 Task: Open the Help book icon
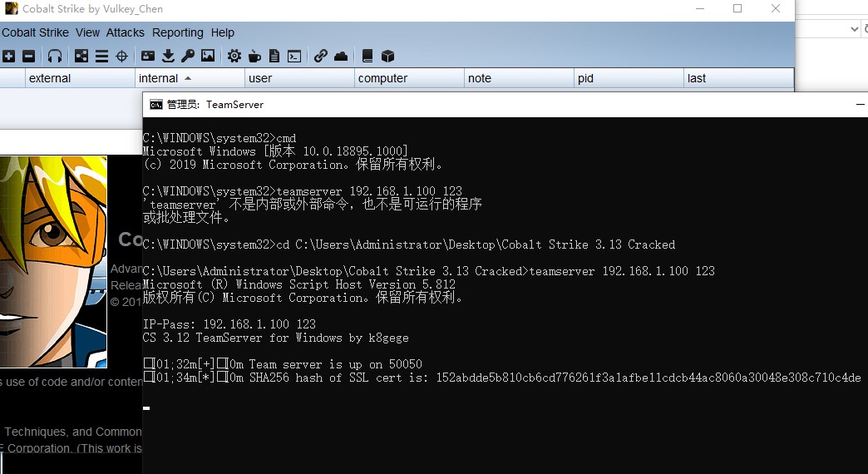coord(367,56)
